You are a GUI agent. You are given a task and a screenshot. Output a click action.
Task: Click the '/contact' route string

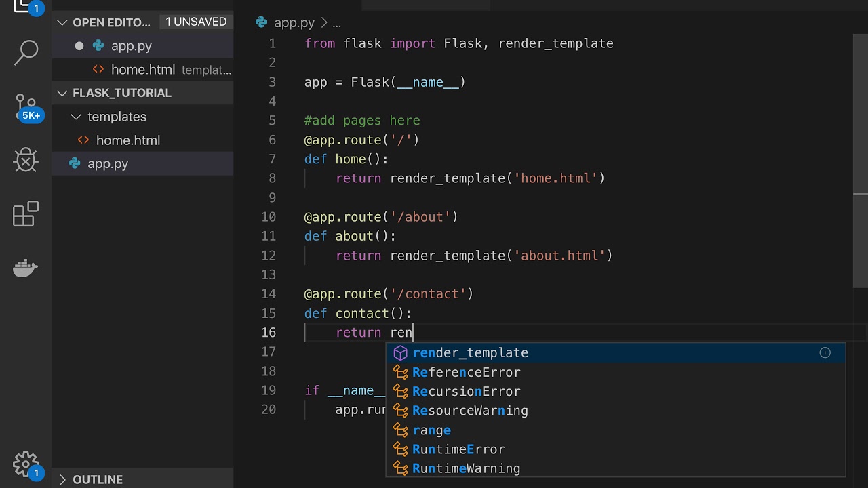click(x=428, y=293)
